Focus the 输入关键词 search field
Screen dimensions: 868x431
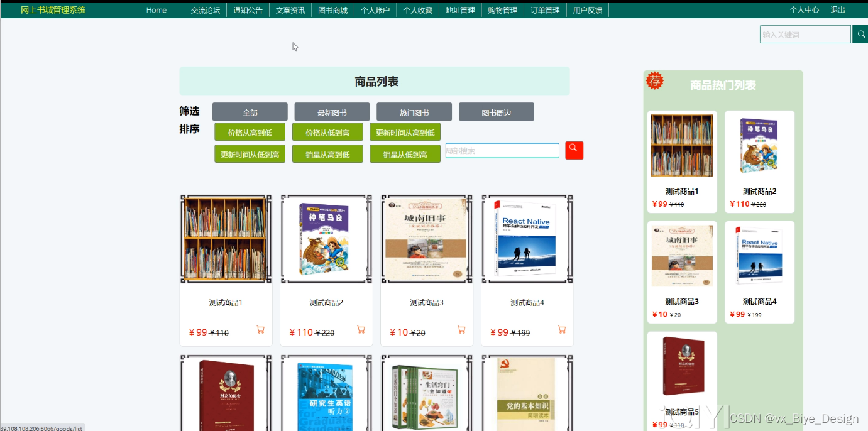pos(805,35)
